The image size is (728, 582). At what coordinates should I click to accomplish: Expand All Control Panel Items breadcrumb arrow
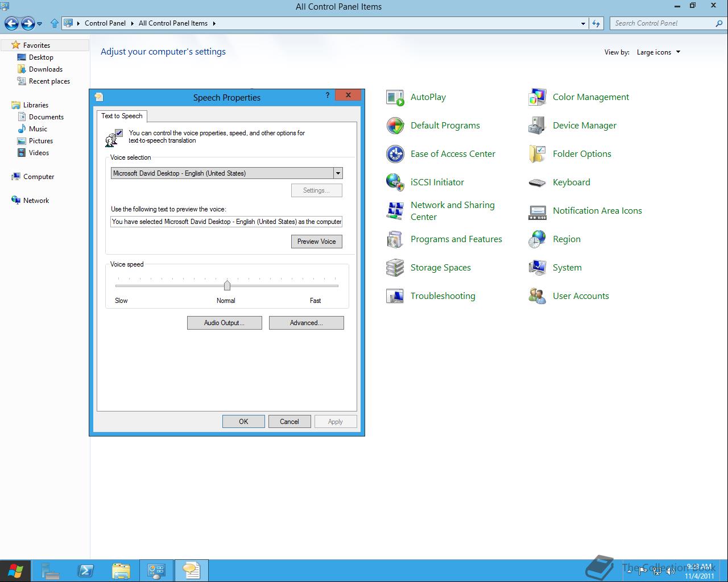tap(214, 23)
